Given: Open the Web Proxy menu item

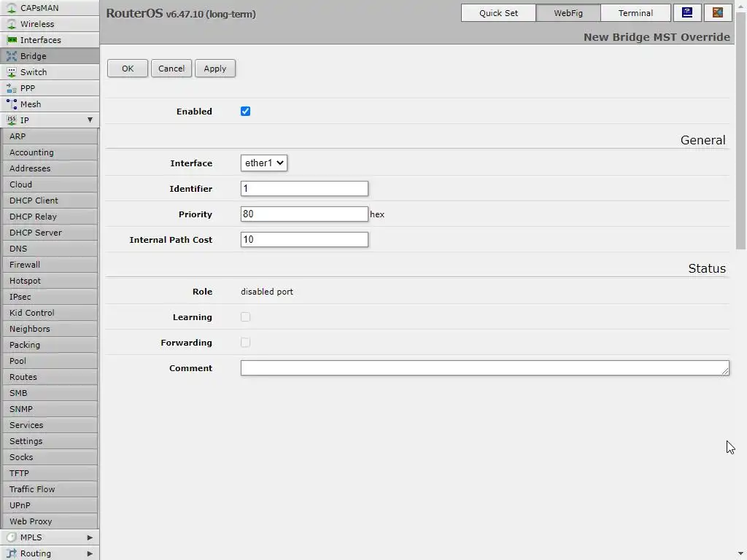Looking at the screenshot, I should pyautogui.click(x=50, y=521).
